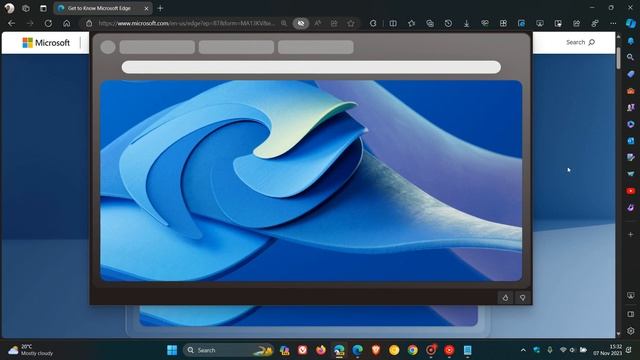The width and height of the screenshot is (640, 360).
Task: Open the split screen toolbar icon
Action: pos(393,23)
